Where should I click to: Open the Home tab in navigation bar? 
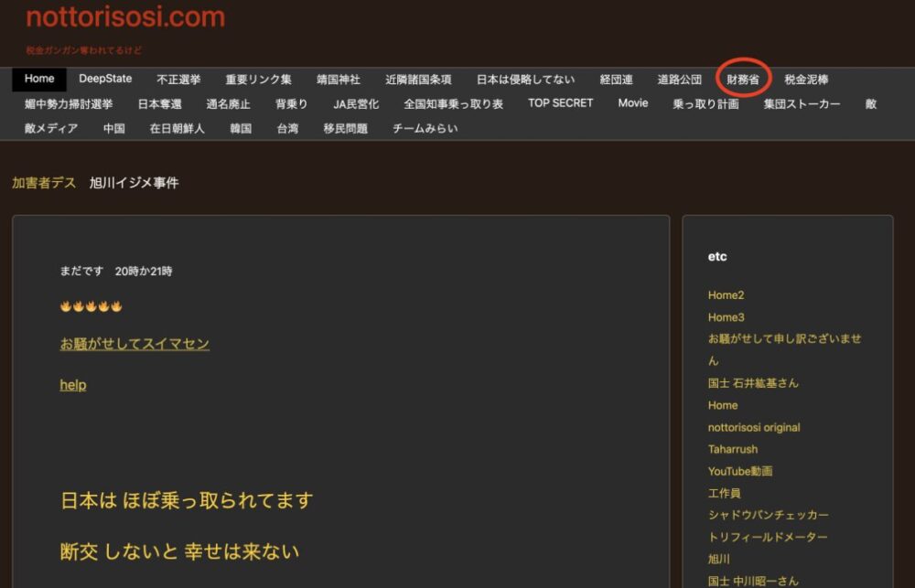(x=39, y=80)
